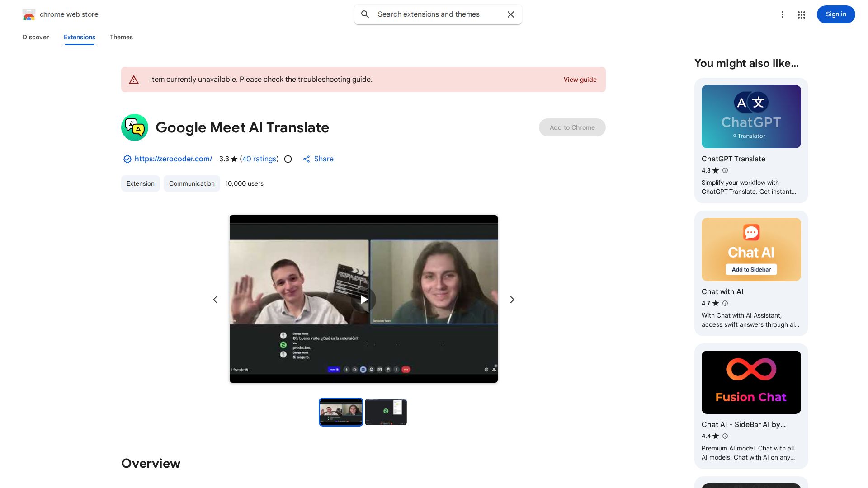This screenshot has width=868, height=488.
Task: Click the search magnifier icon
Action: tap(365, 14)
